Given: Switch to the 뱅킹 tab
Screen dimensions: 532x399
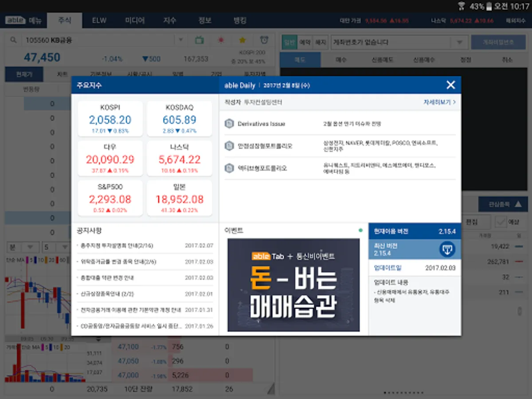Looking at the screenshot, I should [x=240, y=20].
